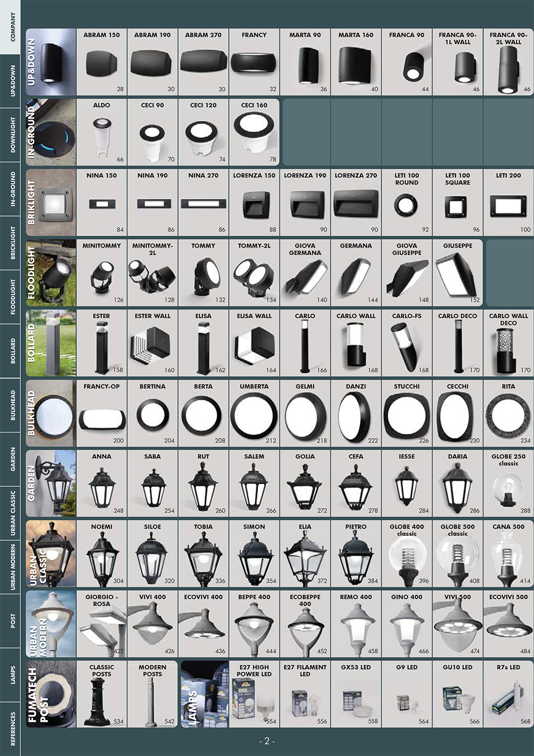Open the COMPANY side tab

10,27
